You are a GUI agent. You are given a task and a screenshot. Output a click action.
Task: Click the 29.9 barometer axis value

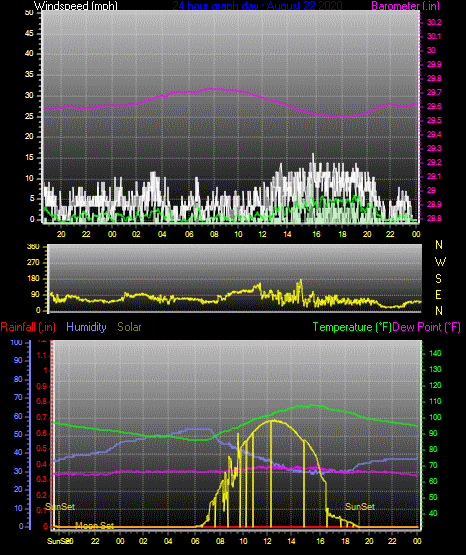[434, 64]
